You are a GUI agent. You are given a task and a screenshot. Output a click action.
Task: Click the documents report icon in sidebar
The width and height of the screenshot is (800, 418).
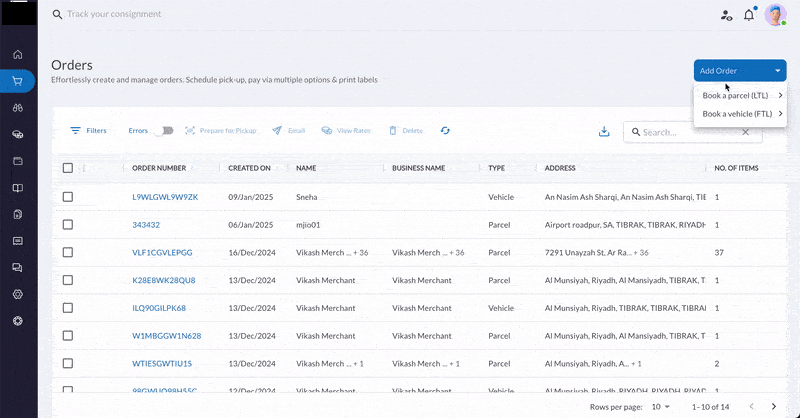point(18,214)
